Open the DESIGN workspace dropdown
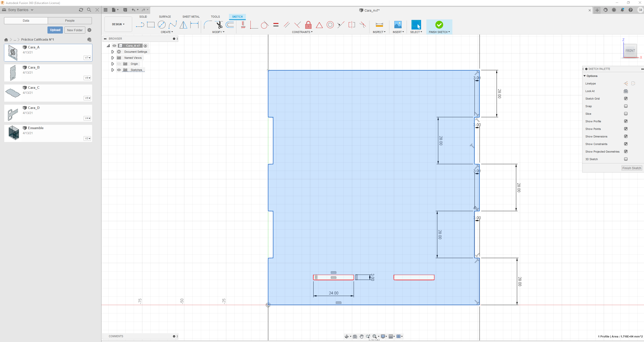Image resolution: width=644 pixels, height=342 pixels. click(x=118, y=24)
